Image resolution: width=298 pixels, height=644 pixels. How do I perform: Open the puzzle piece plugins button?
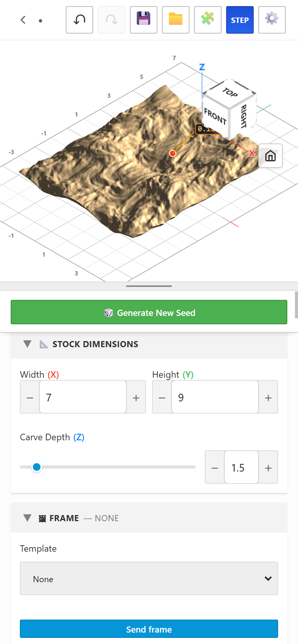[208, 20]
